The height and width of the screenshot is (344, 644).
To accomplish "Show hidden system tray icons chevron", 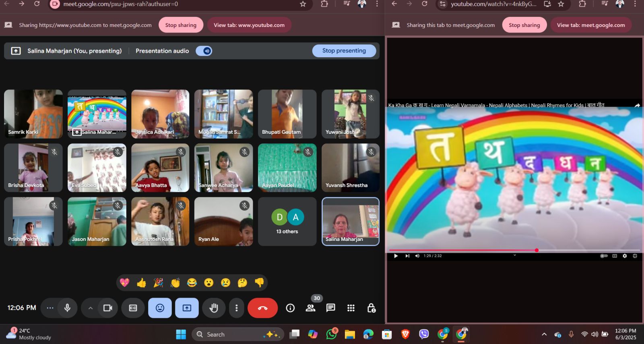I will pos(544,334).
